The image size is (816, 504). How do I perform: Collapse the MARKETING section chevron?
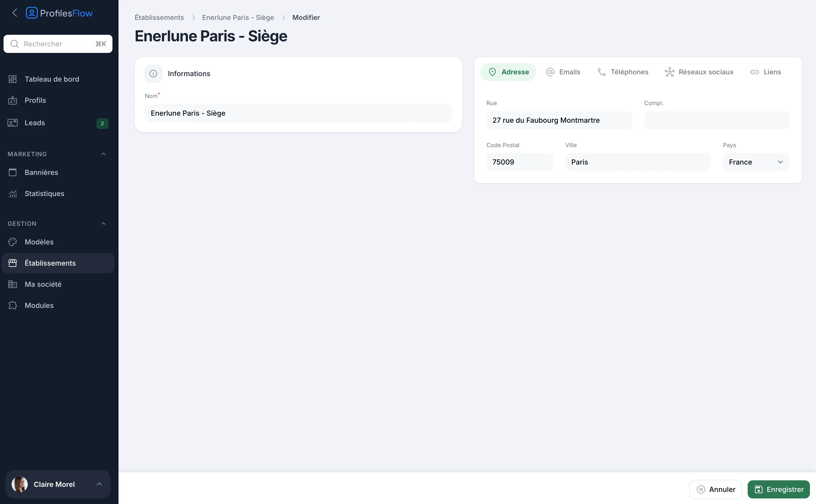[x=103, y=154]
